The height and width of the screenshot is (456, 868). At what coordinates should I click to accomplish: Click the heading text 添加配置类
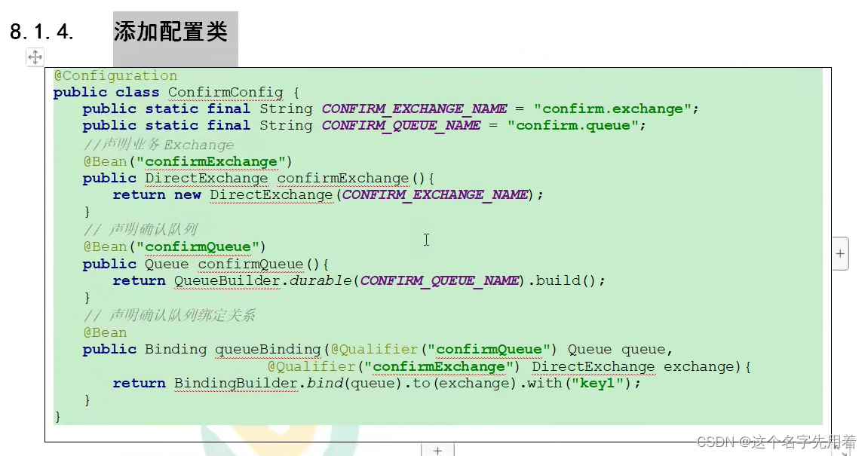(x=170, y=32)
